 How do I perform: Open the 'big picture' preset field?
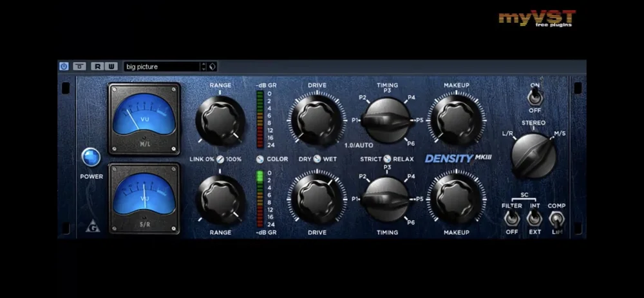[x=162, y=66]
